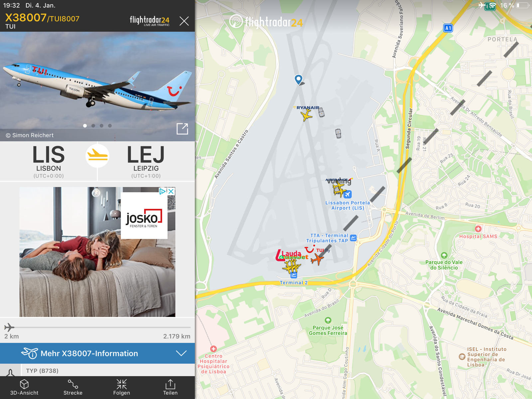The height and width of the screenshot is (399, 532).
Task: Select the Ryanair aircraft on map
Action: pyautogui.click(x=306, y=115)
